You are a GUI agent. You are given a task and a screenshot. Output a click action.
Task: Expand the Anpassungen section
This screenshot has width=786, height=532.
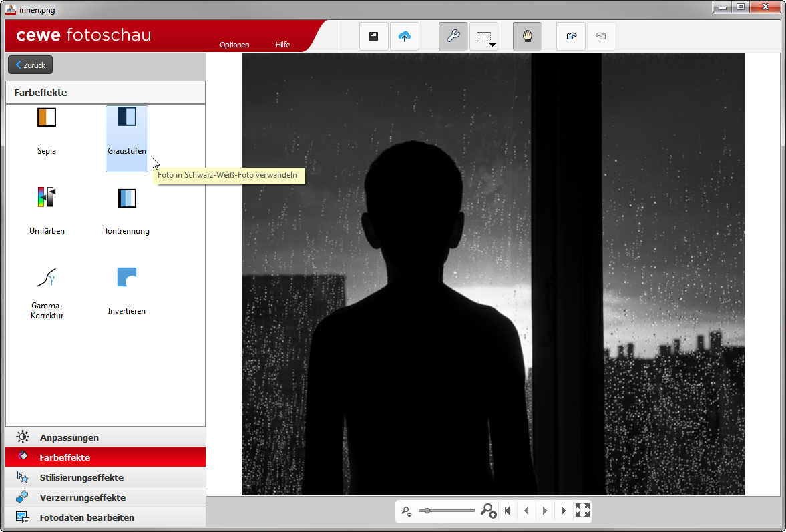(69, 437)
